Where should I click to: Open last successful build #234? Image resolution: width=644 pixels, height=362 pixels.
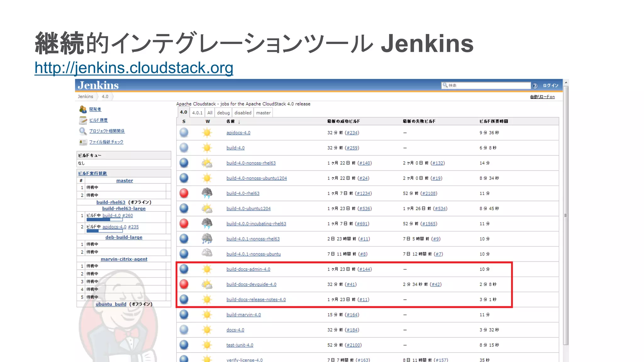point(352,133)
